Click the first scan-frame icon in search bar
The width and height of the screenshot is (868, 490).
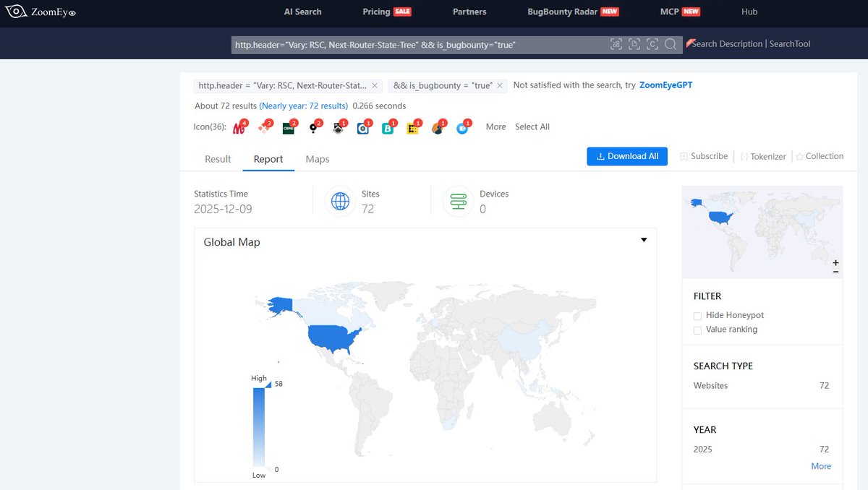tap(616, 44)
